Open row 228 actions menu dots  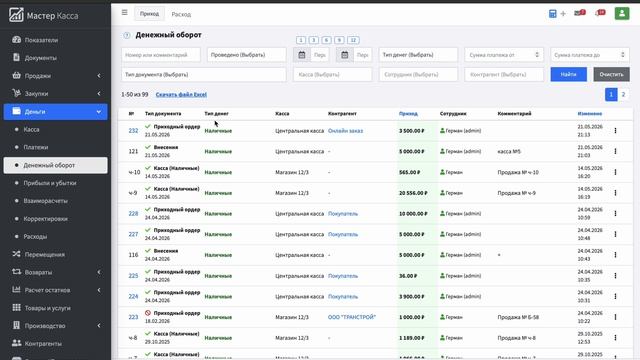(x=615, y=213)
